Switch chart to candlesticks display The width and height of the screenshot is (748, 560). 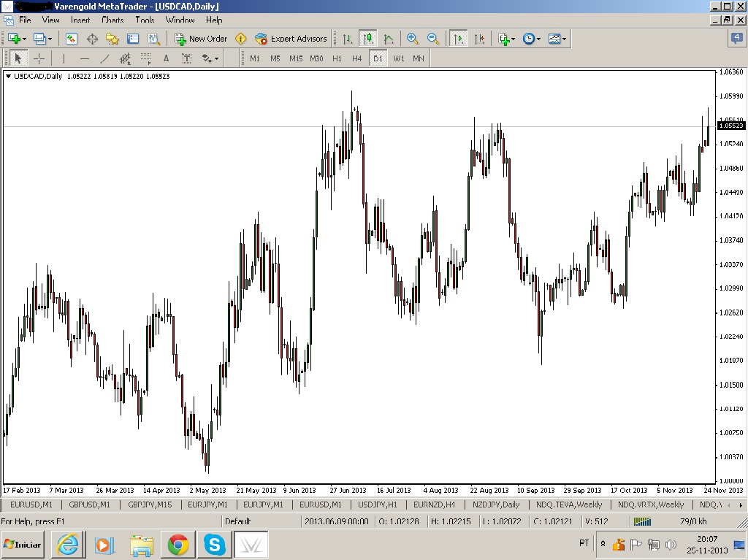click(x=367, y=39)
